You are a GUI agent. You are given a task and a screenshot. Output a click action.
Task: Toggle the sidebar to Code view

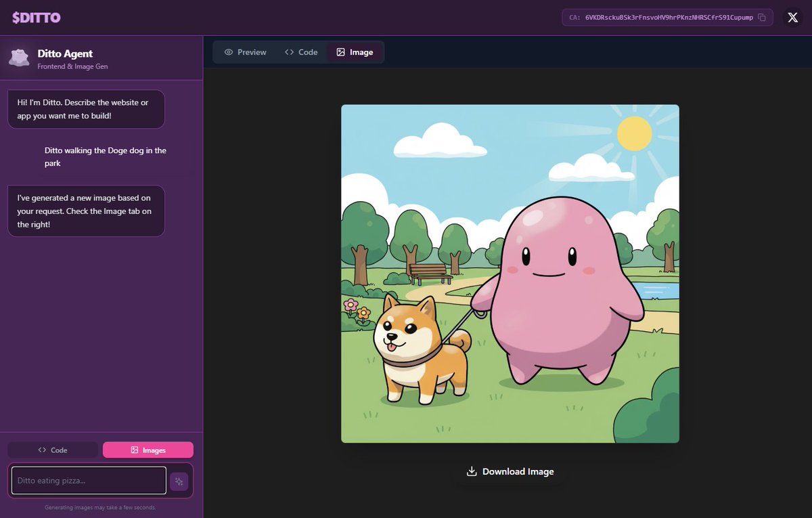[x=52, y=449]
